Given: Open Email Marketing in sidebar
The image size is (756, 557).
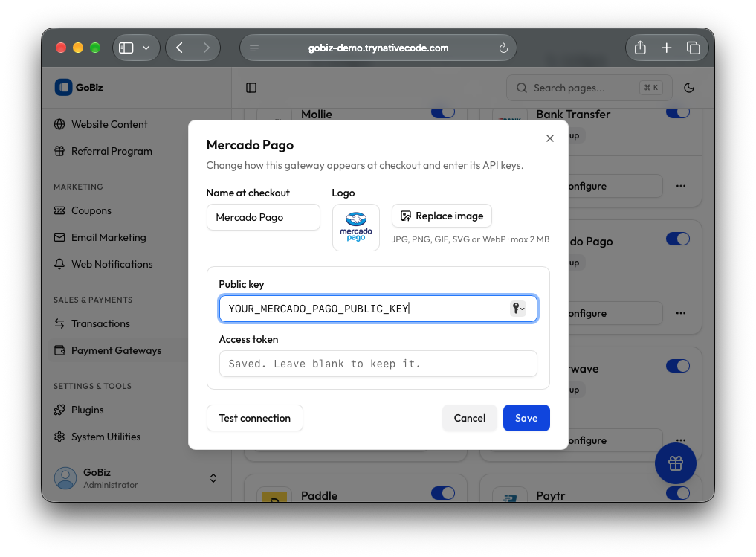Looking at the screenshot, I should coord(109,237).
